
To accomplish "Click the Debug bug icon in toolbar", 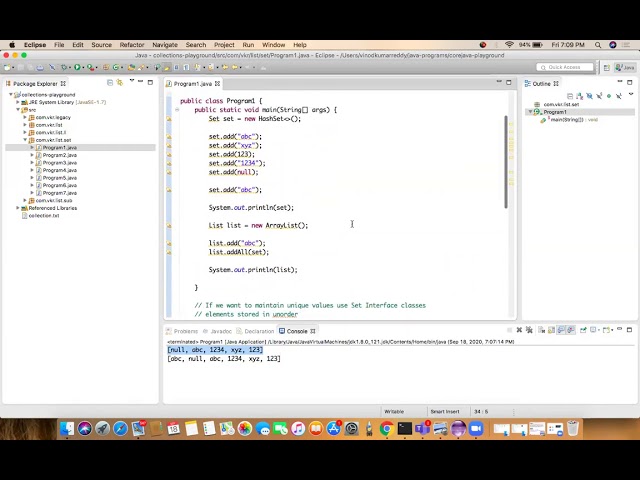I will tap(64, 67).
